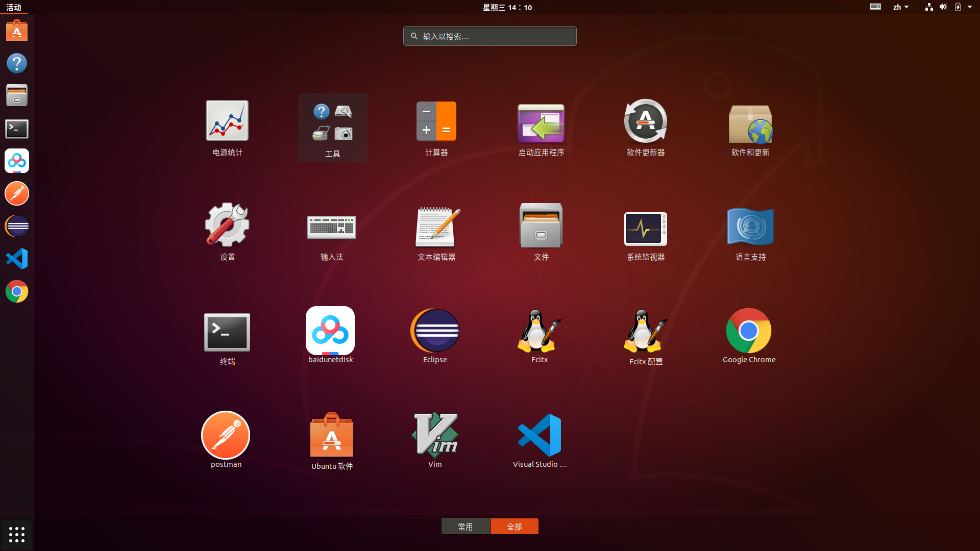Select the 全部 all apps tab
The height and width of the screenshot is (551, 980).
point(514,527)
